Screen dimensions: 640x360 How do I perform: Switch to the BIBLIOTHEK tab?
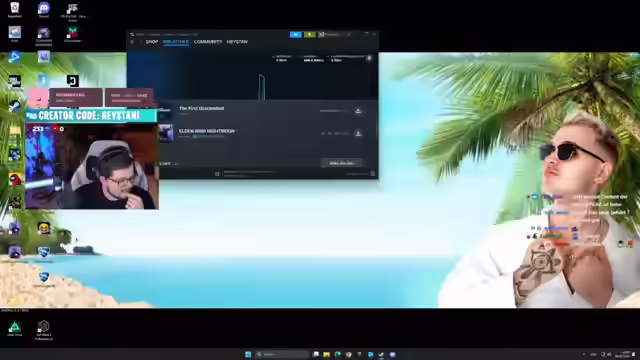[x=176, y=42]
